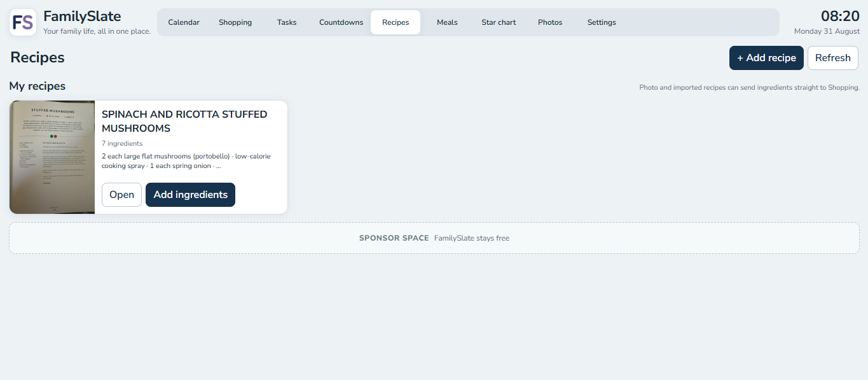Click the '7 ingredients' text
The height and width of the screenshot is (380, 868).
tap(122, 144)
